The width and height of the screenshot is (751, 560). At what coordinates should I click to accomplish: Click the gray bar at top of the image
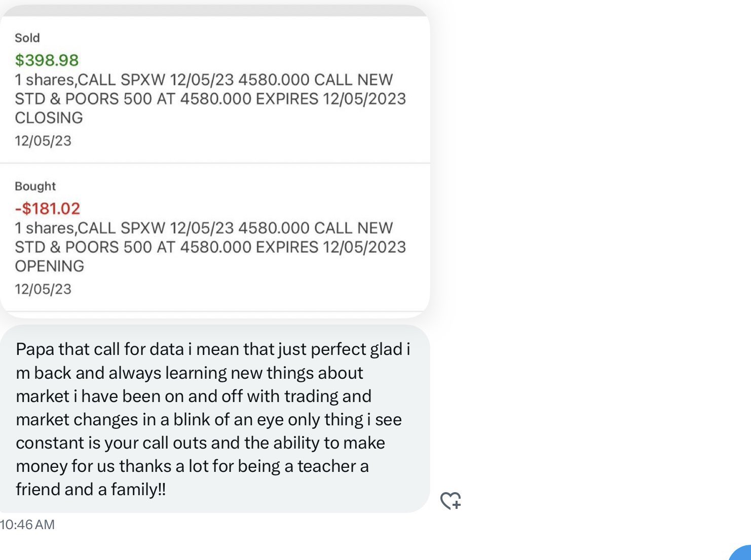click(x=215, y=11)
